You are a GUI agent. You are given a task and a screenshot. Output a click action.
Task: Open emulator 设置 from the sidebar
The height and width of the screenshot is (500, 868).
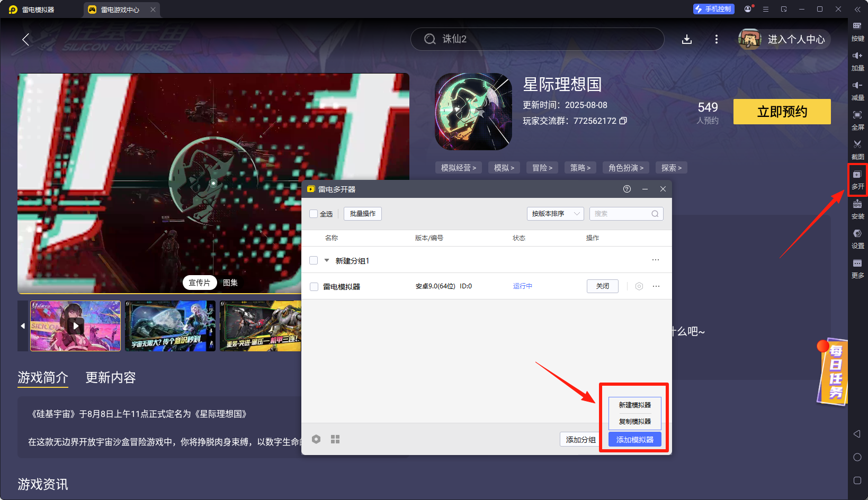[857, 239]
